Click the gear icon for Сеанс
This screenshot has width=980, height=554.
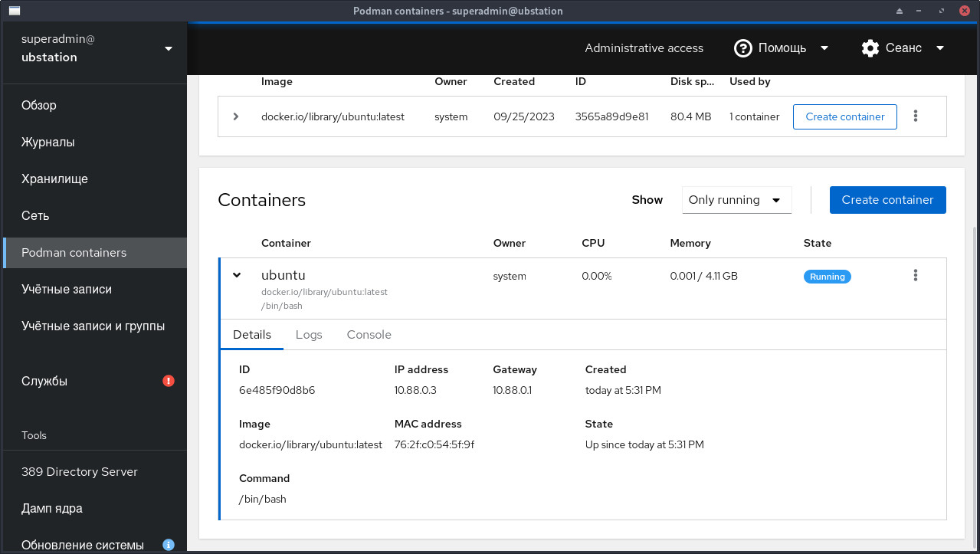tap(870, 48)
